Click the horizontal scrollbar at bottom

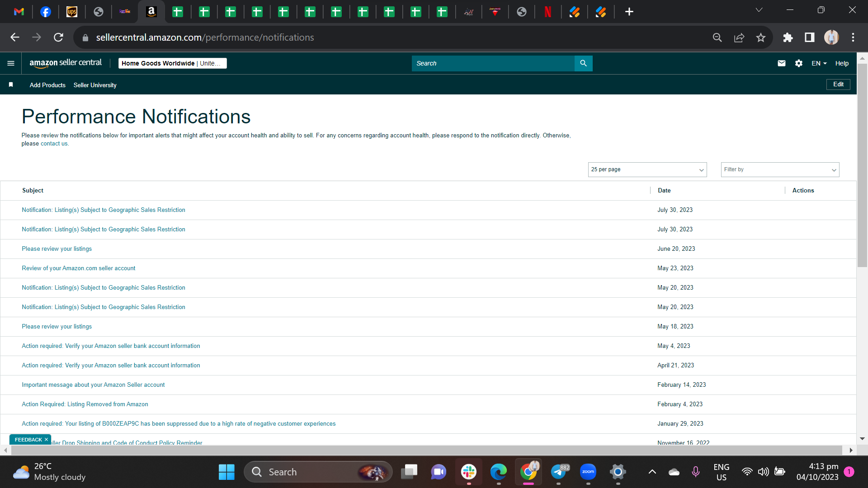coord(426,450)
